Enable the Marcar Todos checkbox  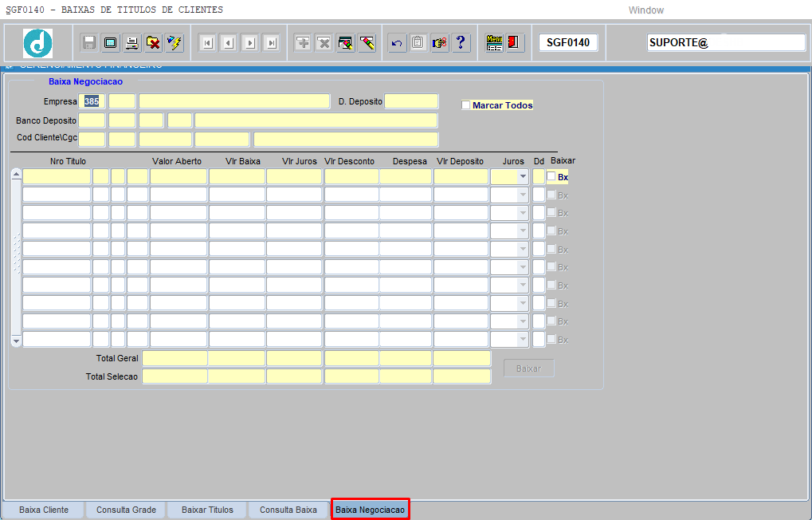466,105
